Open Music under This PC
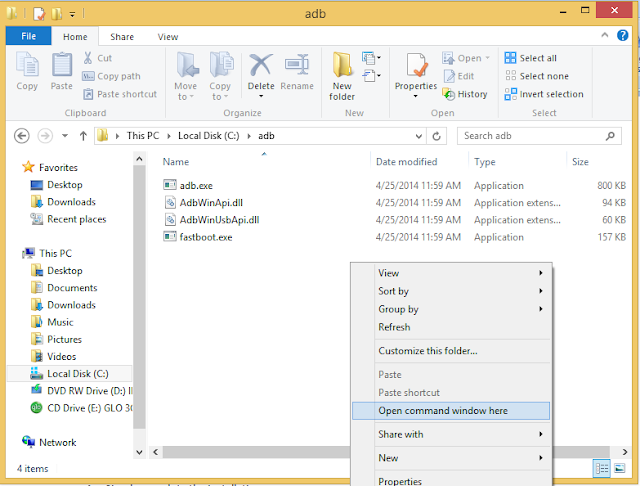 click(52, 322)
